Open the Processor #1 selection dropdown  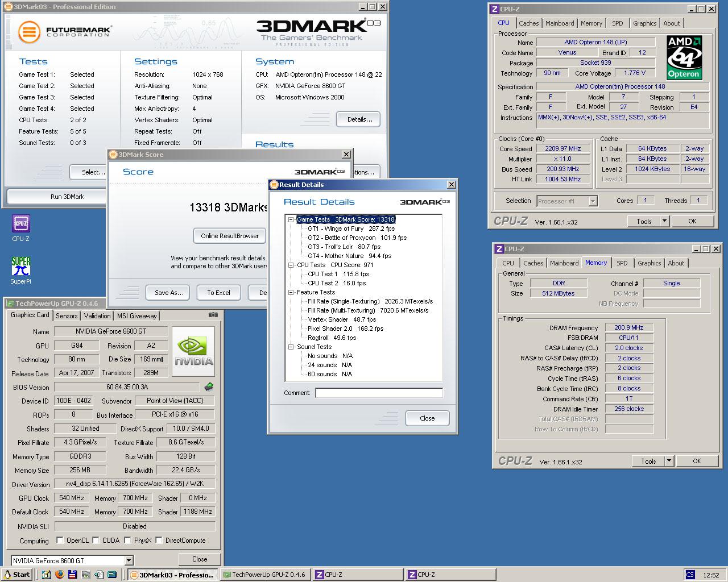593,201
